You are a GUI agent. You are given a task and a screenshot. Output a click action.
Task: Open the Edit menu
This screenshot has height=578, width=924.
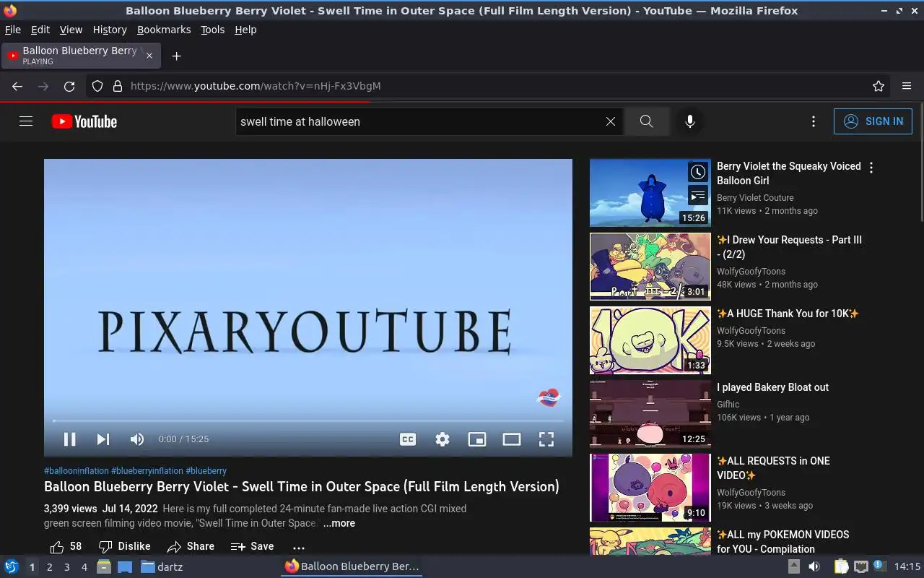40,30
